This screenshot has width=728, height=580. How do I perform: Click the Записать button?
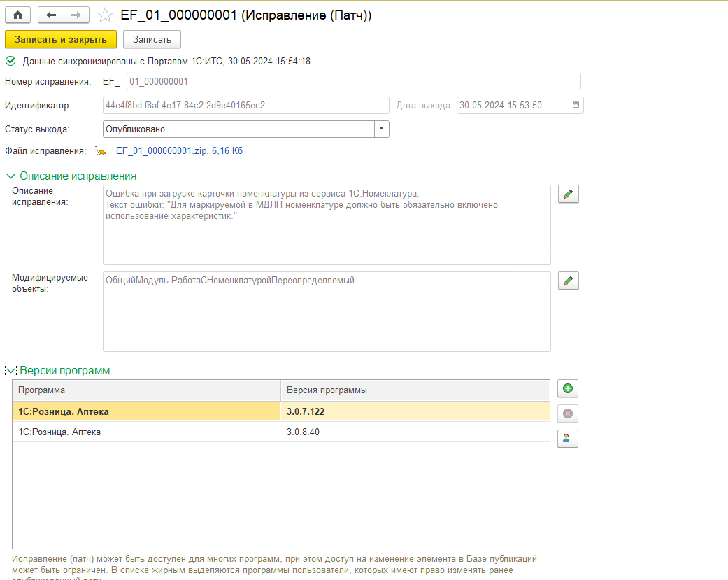tap(152, 39)
